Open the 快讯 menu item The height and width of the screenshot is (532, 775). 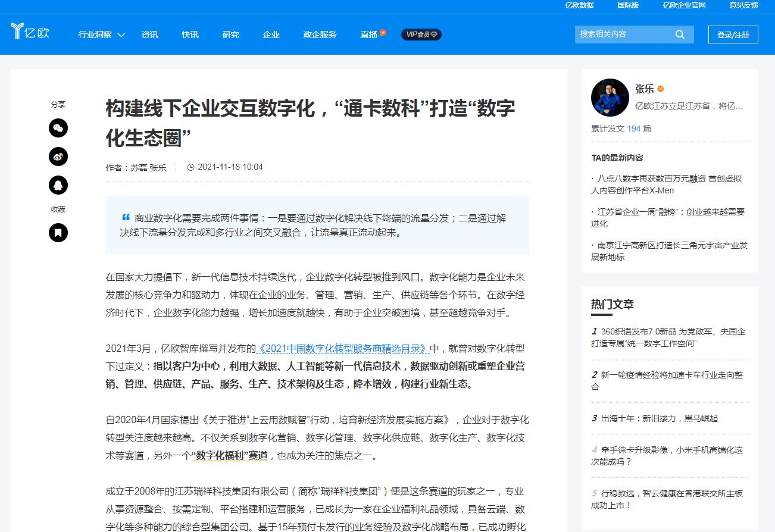(x=190, y=35)
